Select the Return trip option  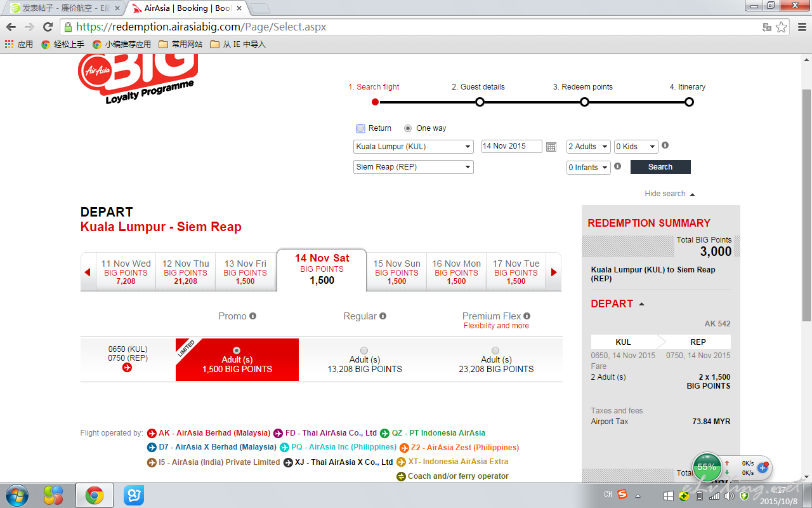360,128
